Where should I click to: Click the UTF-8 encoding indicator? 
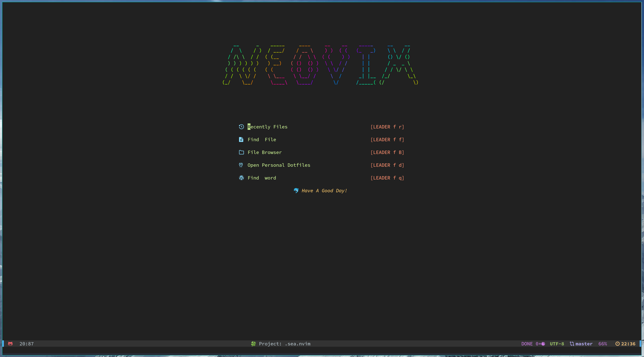[557, 344]
